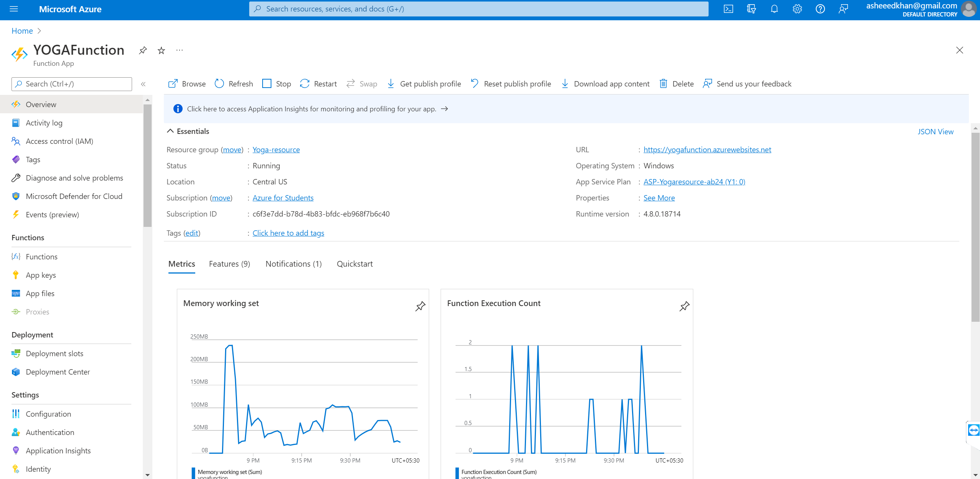980x479 pixels.
Task: Open the directories and subscriptions filter icon
Action: point(751,9)
